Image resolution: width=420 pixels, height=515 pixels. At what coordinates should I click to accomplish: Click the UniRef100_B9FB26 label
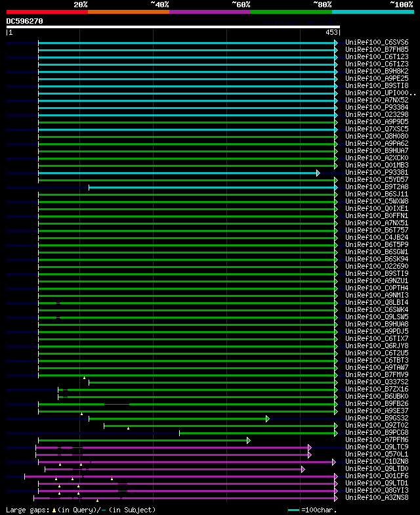click(377, 403)
